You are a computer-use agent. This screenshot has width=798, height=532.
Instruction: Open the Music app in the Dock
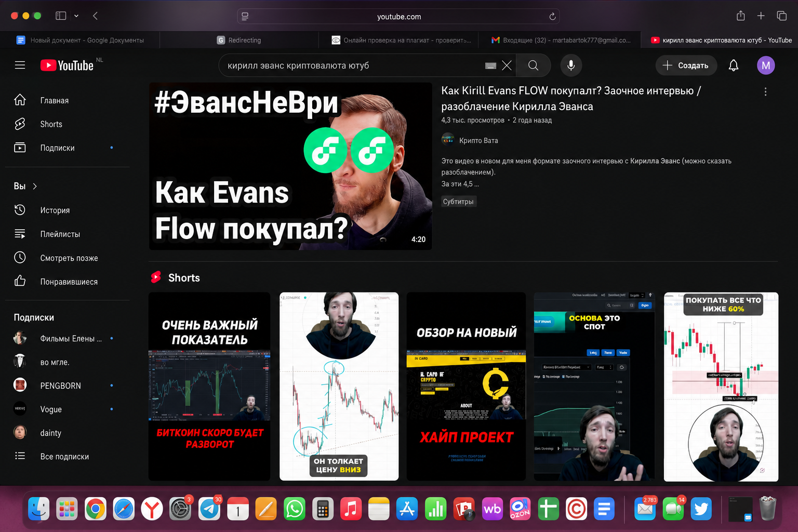pyautogui.click(x=351, y=509)
